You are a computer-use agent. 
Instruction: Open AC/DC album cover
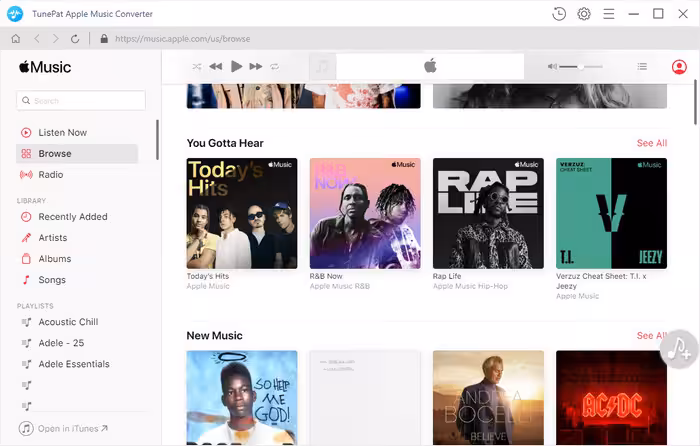coord(612,397)
